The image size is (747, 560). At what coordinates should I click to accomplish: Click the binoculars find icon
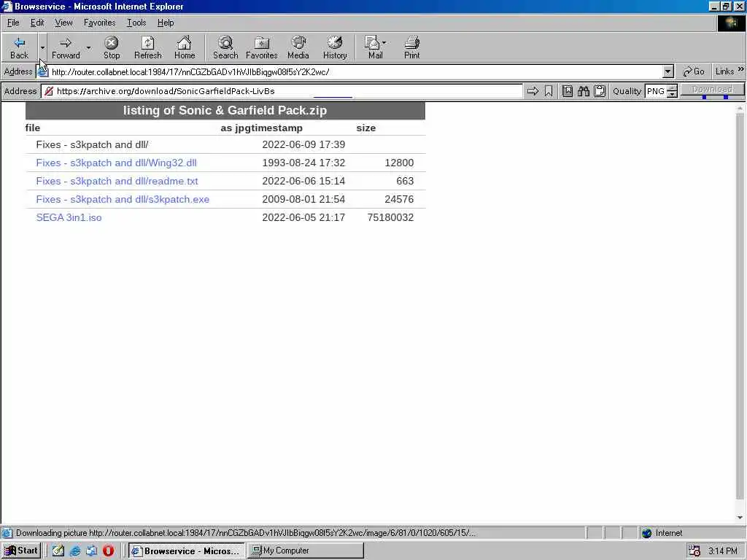click(583, 91)
